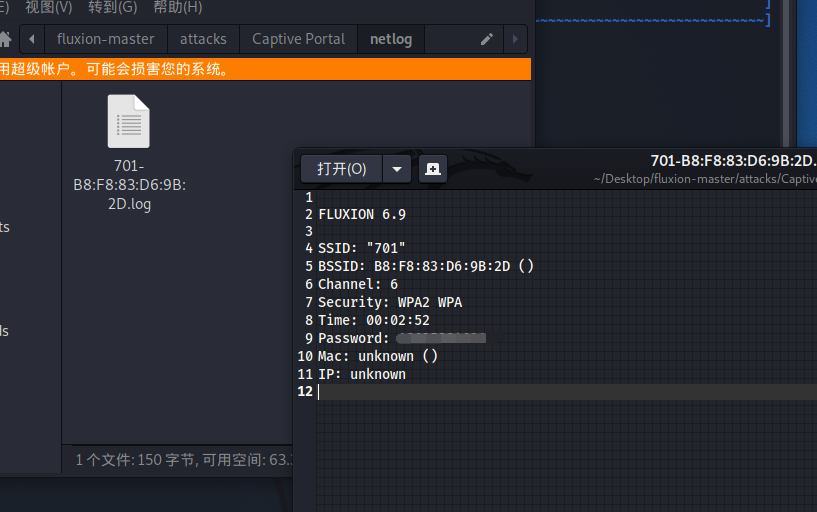Screen dimensions: 817x512
Task: Click the editor title 701-B8:F8:83:D6:9B:2D
Action: (733, 161)
